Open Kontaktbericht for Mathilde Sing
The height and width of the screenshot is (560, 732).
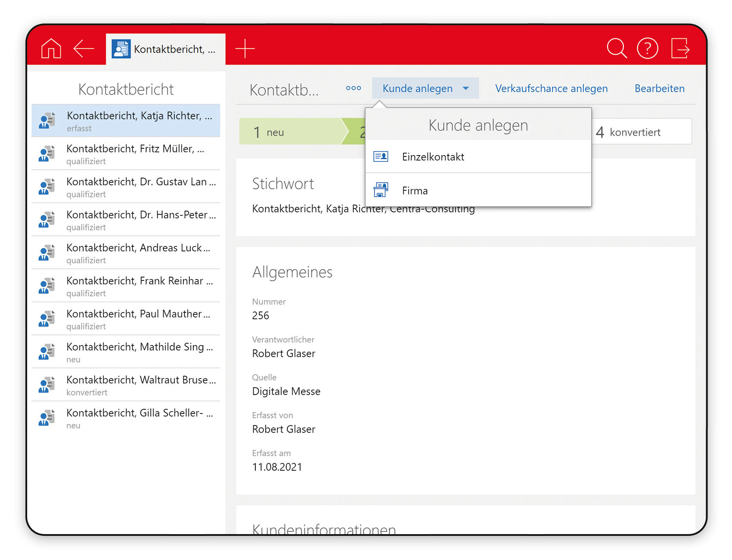(x=125, y=352)
